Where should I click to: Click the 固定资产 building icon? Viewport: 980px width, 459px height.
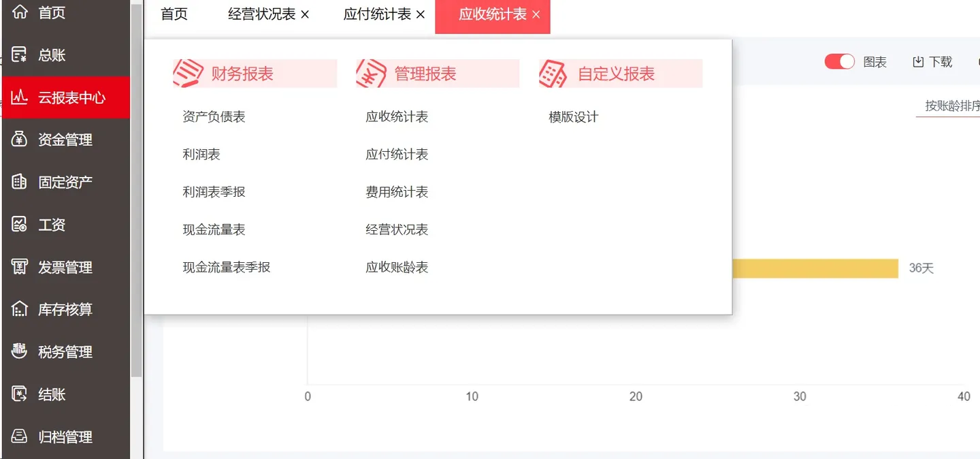pos(20,182)
